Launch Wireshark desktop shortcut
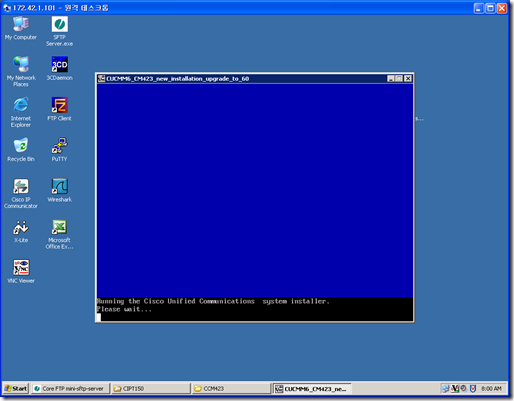514x401 pixels. tap(59, 190)
